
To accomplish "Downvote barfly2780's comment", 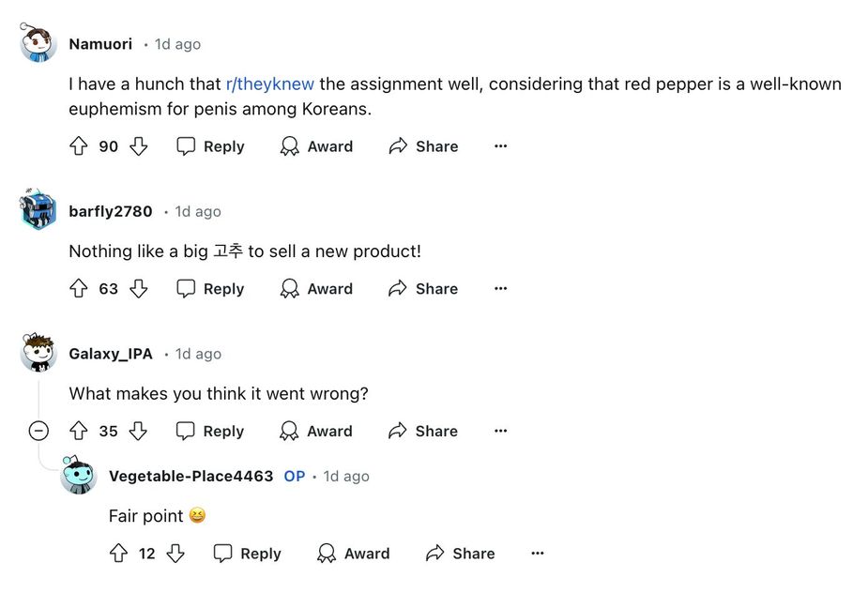I will coord(139,289).
